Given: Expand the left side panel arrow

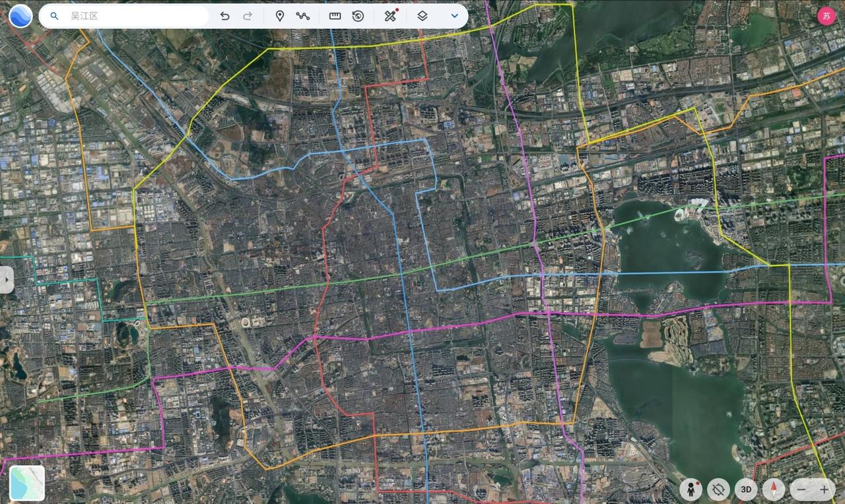Looking at the screenshot, I should click(x=7, y=280).
